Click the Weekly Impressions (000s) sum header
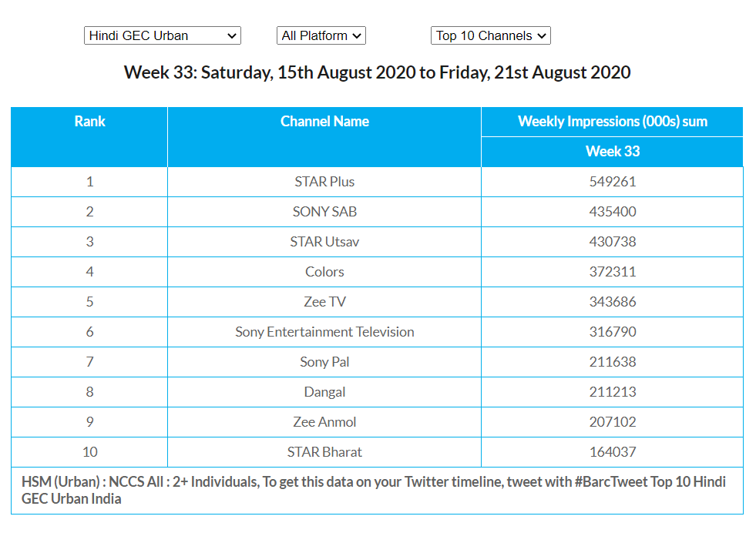 pos(612,122)
